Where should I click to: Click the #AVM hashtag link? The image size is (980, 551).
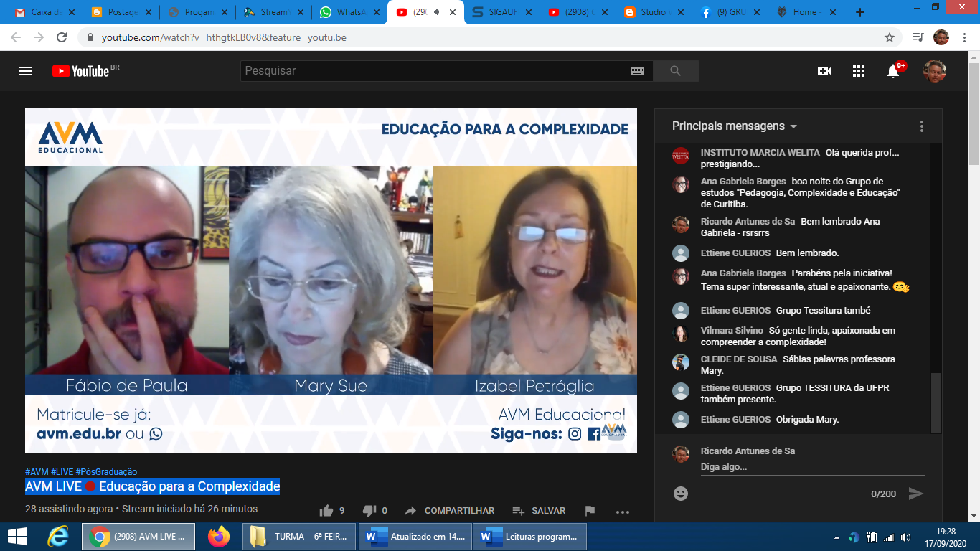pyautogui.click(x=37, y=472)
